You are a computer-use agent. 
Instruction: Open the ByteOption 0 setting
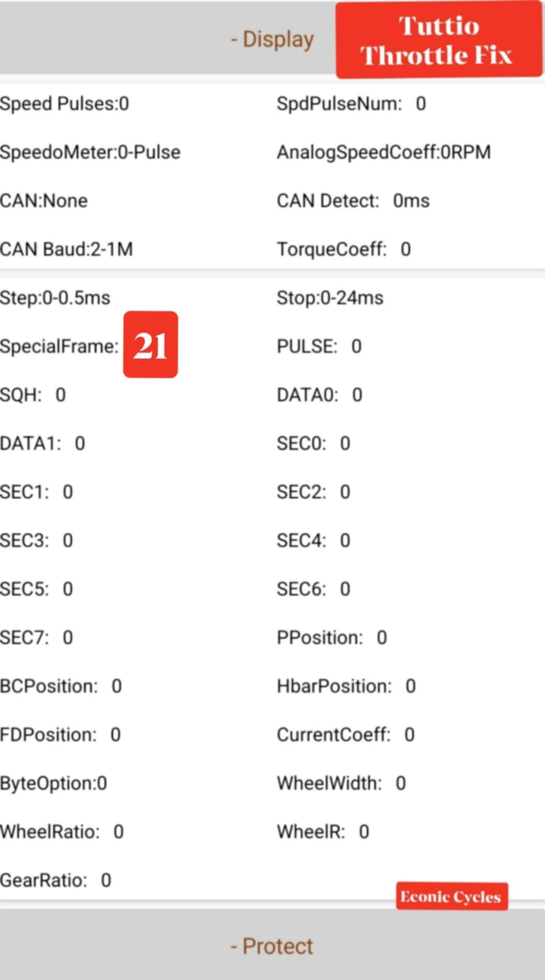coord(54,783)
